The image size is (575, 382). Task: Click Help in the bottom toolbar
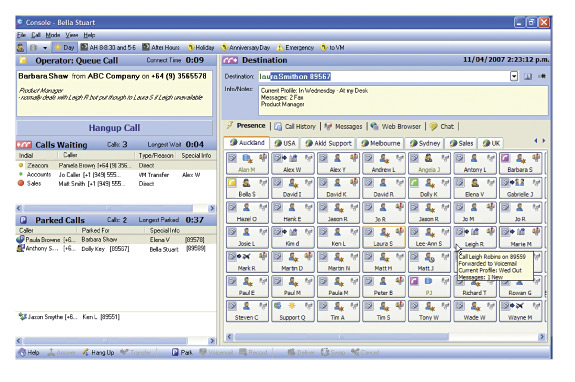click(x=29, y=353)
